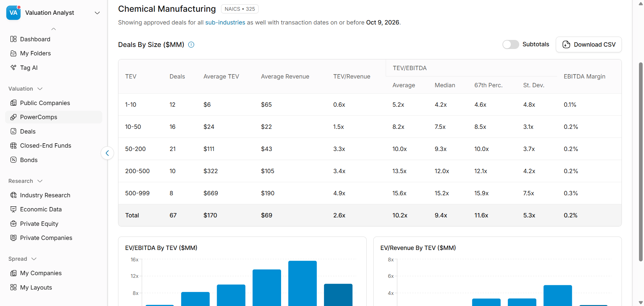Click the Average Revenue column header
The image size is (644, 306).
(x=285, y=76)
